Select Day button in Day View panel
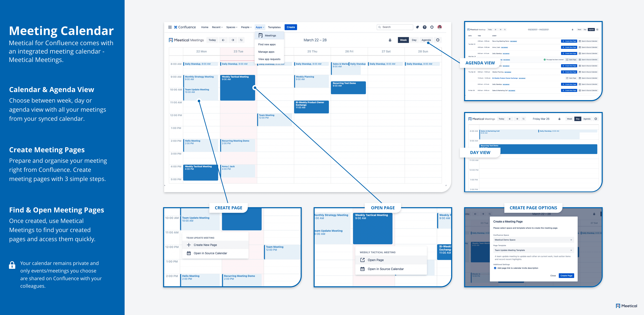Viewport: 644px width, 315px height. coord(577,119)
